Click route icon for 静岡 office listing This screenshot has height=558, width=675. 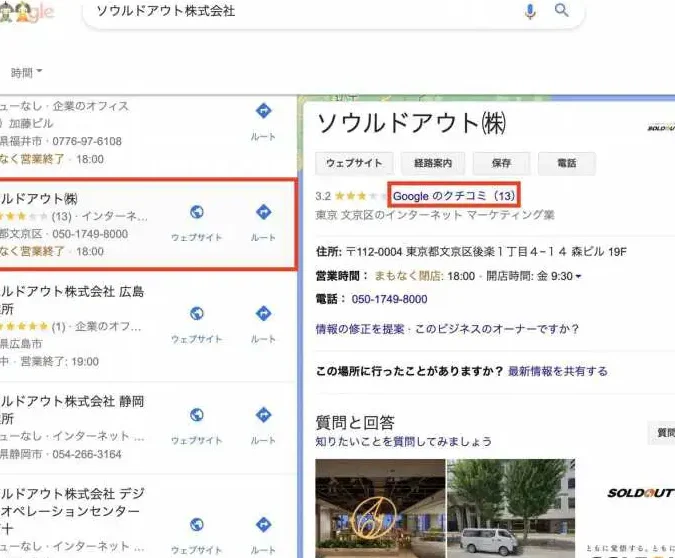point(263,414)
